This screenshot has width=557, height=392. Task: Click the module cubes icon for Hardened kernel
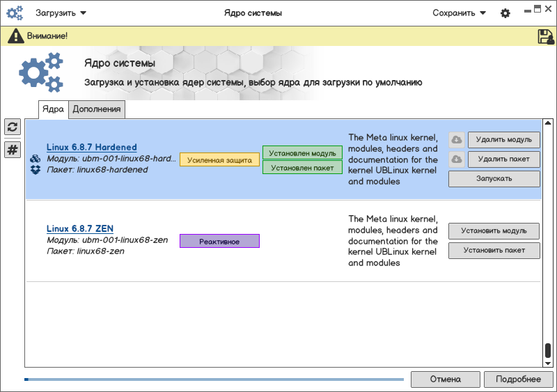tap(35, 159)
